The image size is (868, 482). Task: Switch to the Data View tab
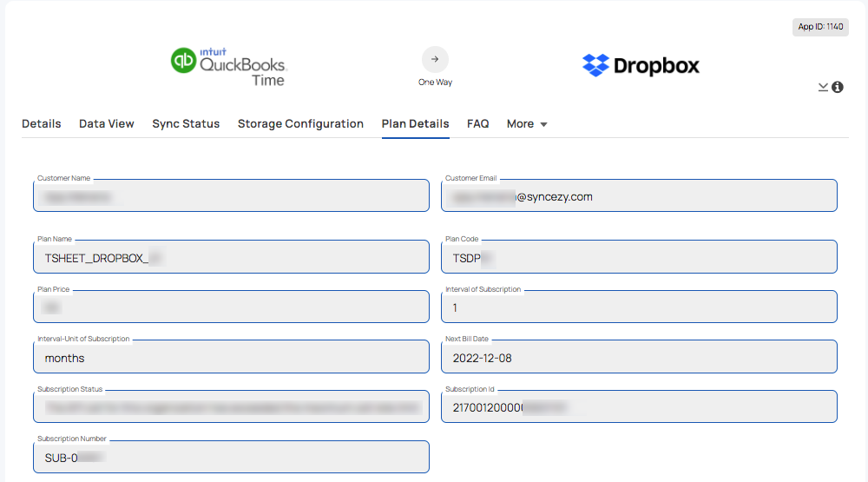click(x=106, y=123)
